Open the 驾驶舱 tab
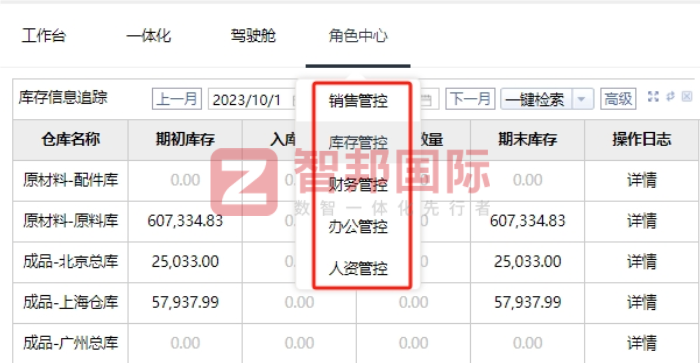 [253, 36]
